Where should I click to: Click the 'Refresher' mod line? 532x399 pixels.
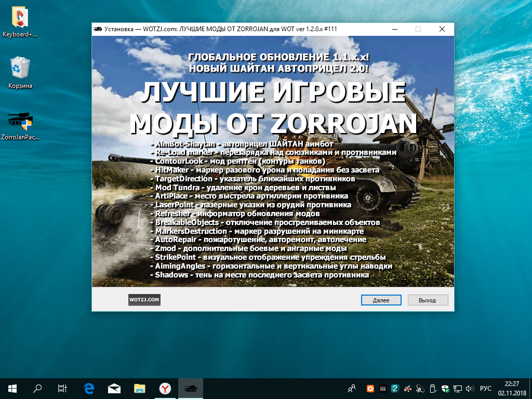pyautogui.click(x=235, y=214)
